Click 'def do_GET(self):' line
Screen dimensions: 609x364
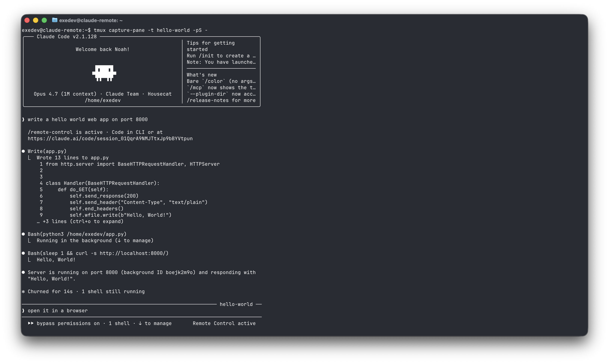[83, 190]
